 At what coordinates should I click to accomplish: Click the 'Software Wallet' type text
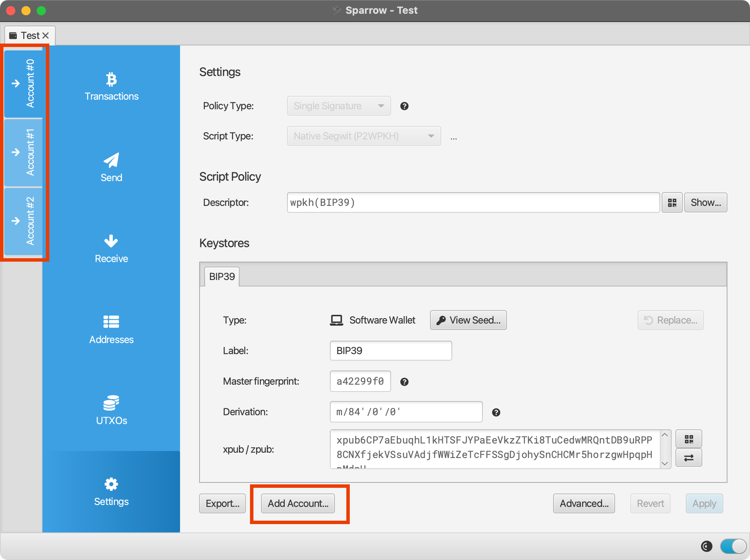(382, 320)
